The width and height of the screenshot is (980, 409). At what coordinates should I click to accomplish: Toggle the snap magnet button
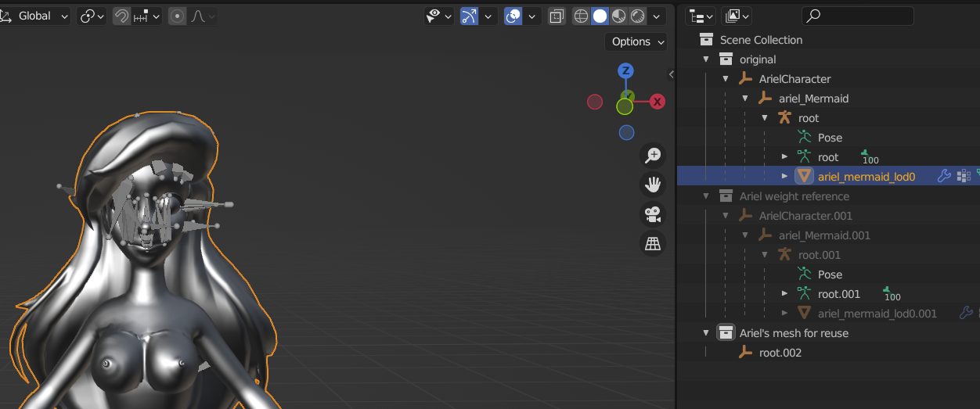[122, 16]
